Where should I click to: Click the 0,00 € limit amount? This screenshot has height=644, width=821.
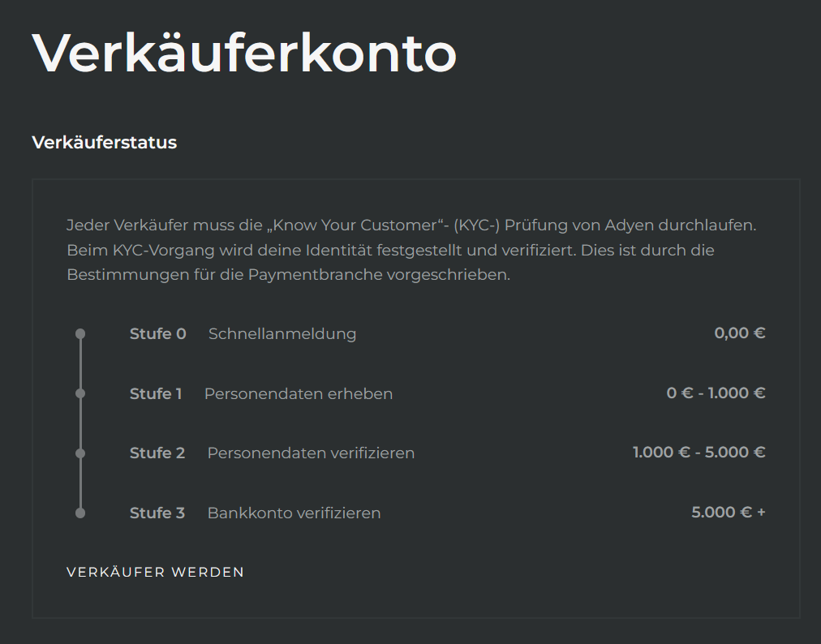pos(739,333)
